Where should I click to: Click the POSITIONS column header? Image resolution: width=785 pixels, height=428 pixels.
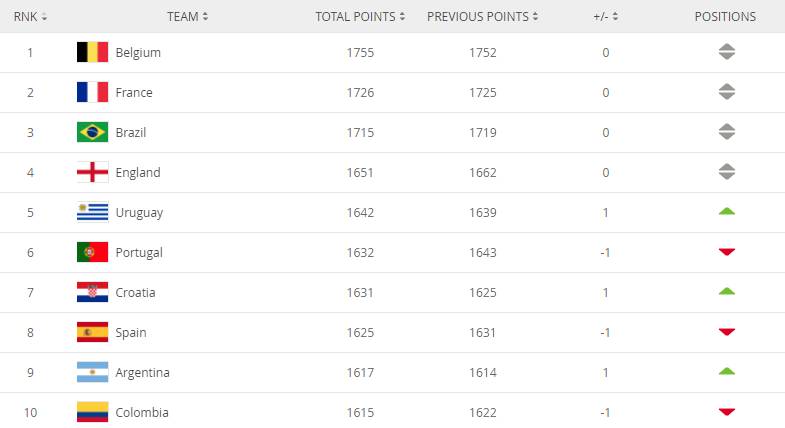(x=725, y=17)
